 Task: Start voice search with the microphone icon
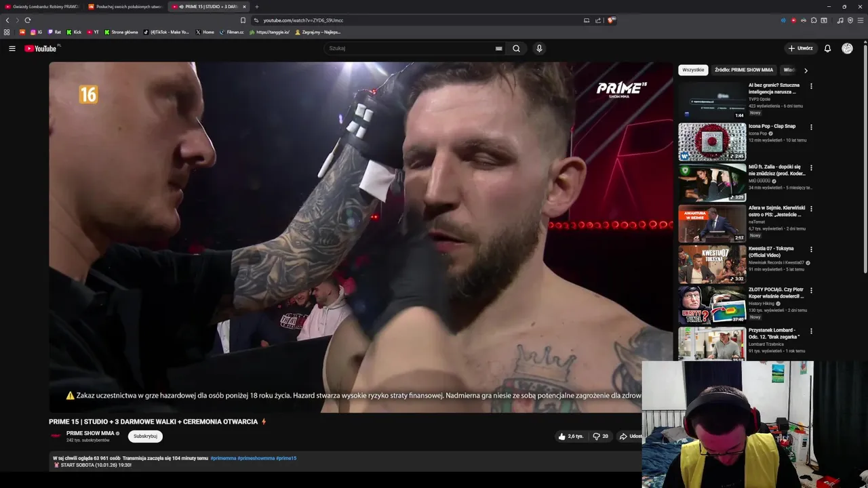[x=539, y=48]
